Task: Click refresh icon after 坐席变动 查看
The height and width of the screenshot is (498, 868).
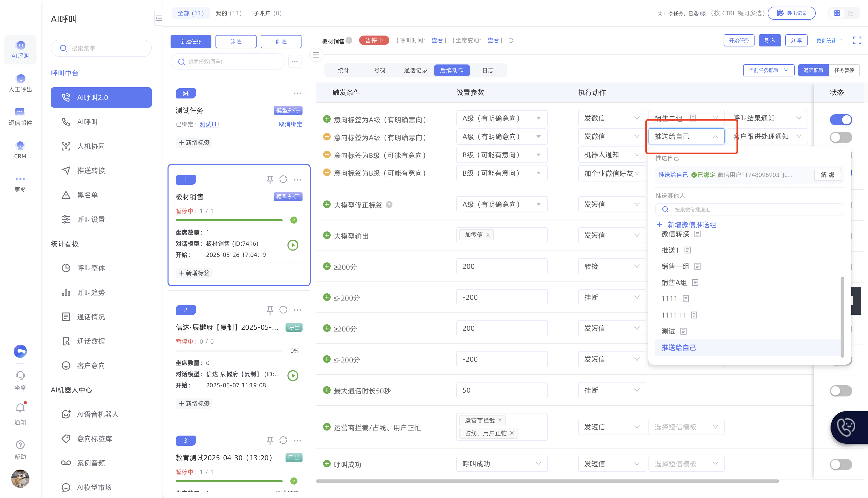Action: pos(511,40)
